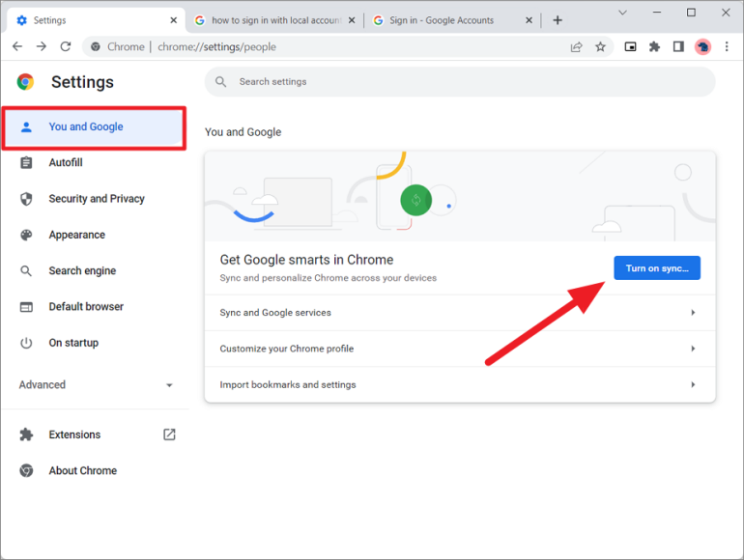Expand Sync and Google services row
The width and height of the screenshot is (744, 560).
point(459,313)
